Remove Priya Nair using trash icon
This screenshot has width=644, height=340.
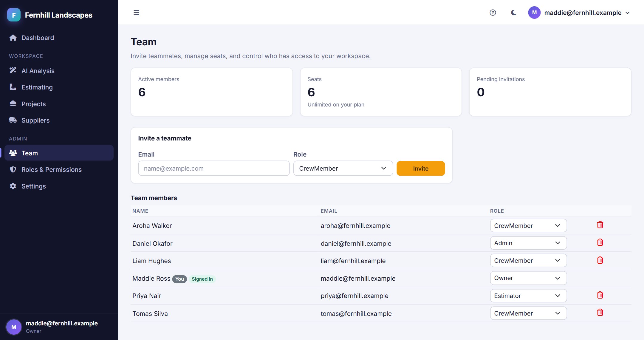(x=600, y=295)
